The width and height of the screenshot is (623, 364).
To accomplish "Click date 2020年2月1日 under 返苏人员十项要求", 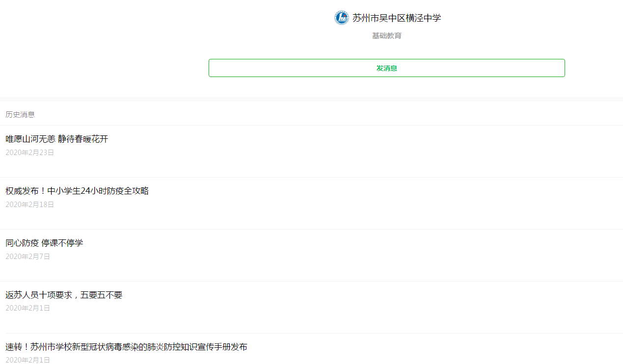I will coord(28,308).
